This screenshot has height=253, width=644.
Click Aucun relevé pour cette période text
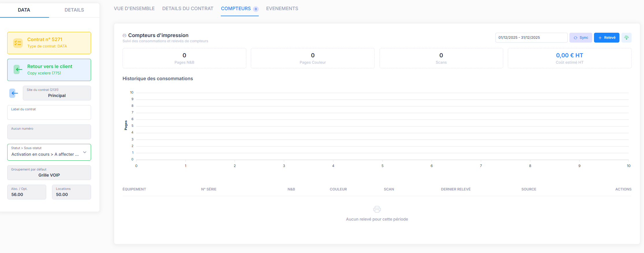[x=377, y=219]
